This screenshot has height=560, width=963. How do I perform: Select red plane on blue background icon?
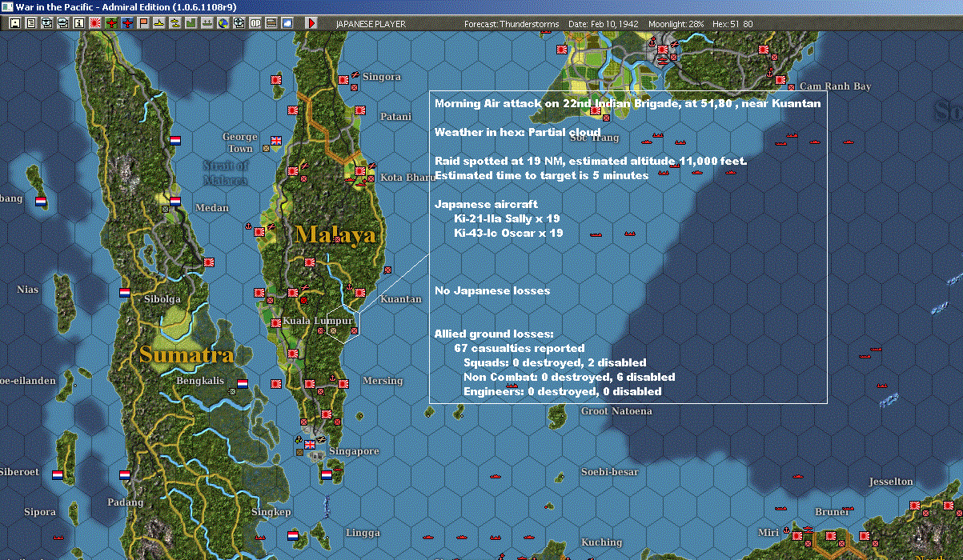click(128, 23)
